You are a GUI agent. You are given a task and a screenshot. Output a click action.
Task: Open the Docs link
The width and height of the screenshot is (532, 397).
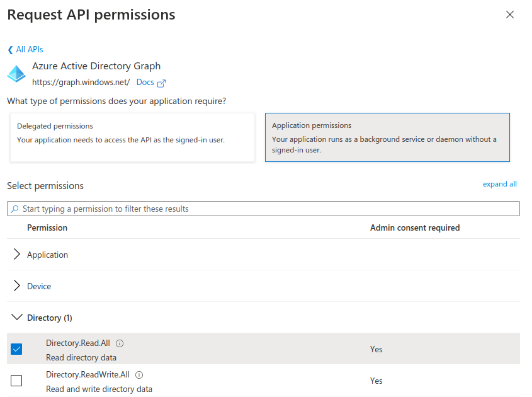coord(145,83)
